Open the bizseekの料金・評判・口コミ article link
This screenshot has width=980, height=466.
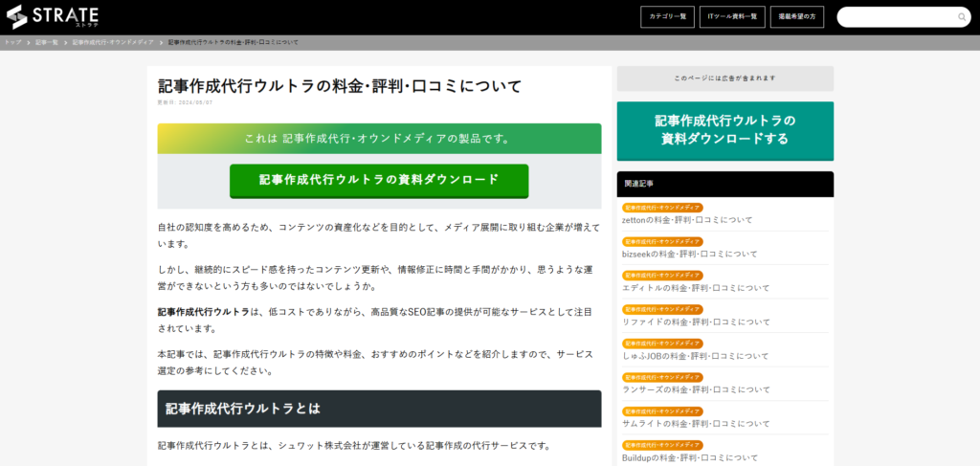(689, 255)
